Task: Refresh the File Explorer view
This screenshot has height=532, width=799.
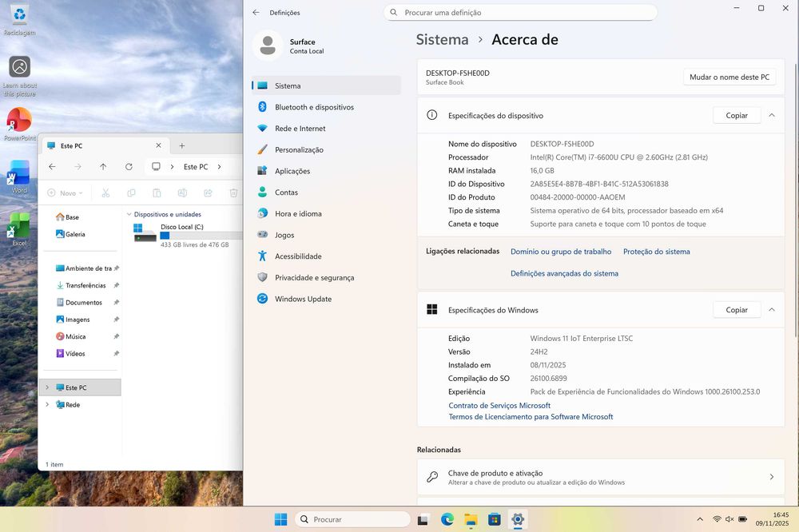Action: [129, 167]
